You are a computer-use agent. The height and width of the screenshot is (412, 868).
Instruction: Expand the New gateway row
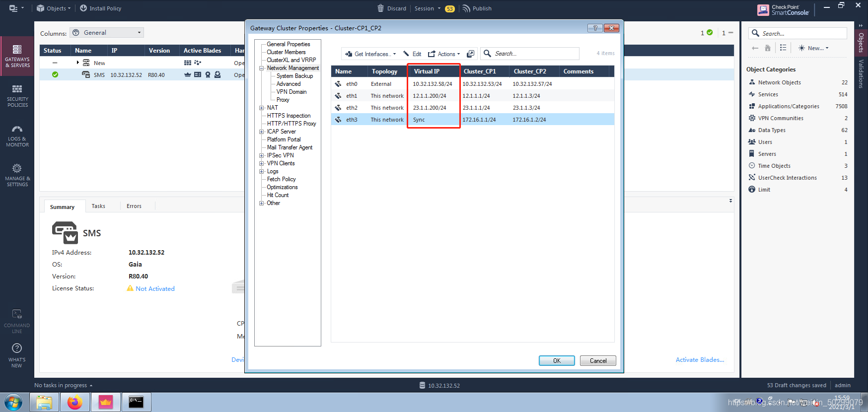point(78,63)
